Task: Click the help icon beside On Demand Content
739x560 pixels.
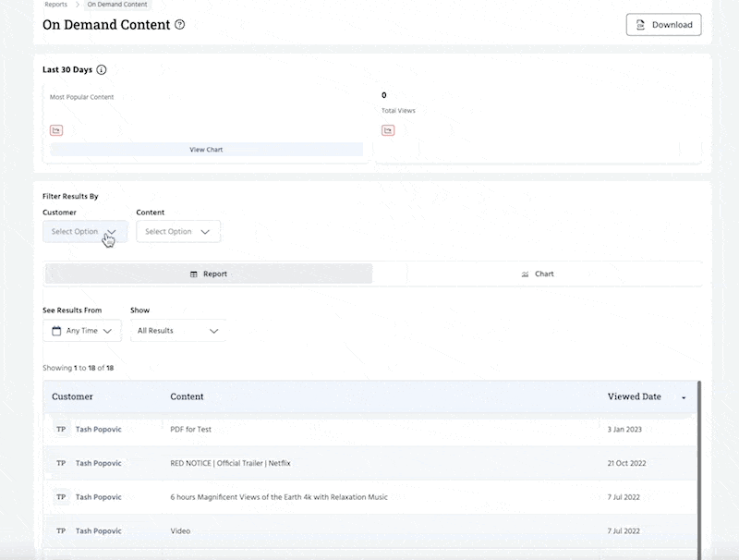Action: [179, 25]
